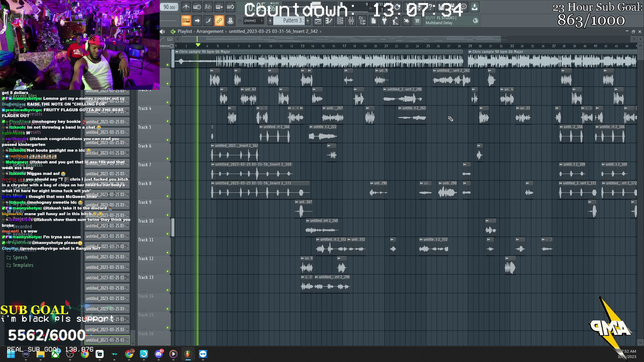Click the plug icon in shortcut toolbar

pos(384,21)
